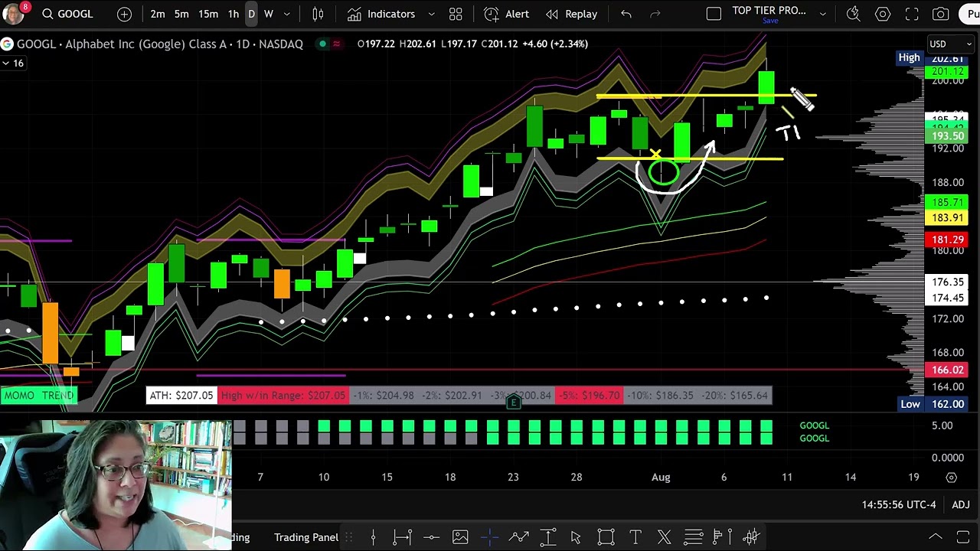Click the Publish button

971,14
